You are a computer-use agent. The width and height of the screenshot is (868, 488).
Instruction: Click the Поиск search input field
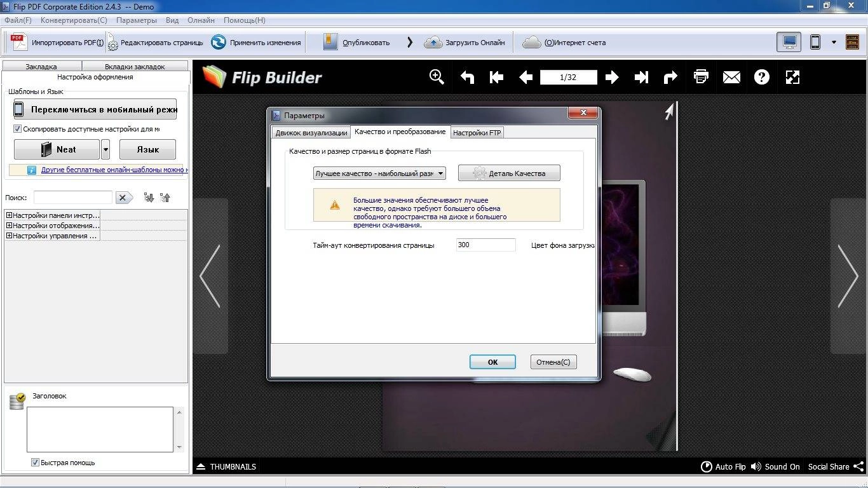pyautogui.click(x=73, y=198)
